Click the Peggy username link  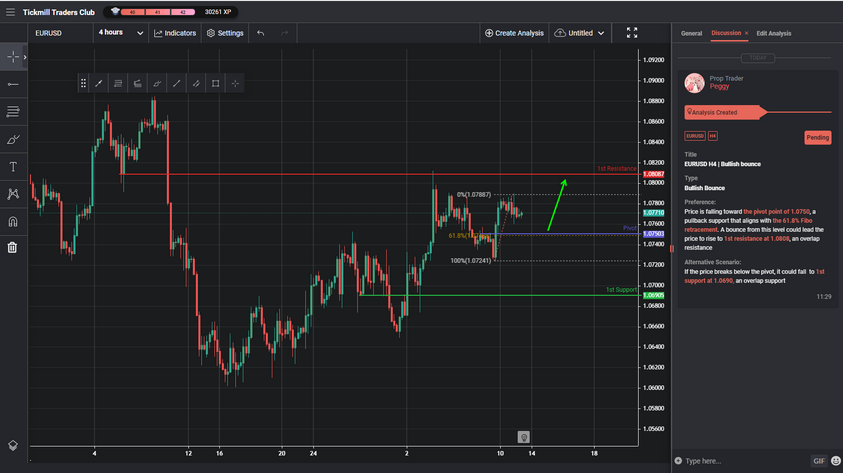[719, 87]
